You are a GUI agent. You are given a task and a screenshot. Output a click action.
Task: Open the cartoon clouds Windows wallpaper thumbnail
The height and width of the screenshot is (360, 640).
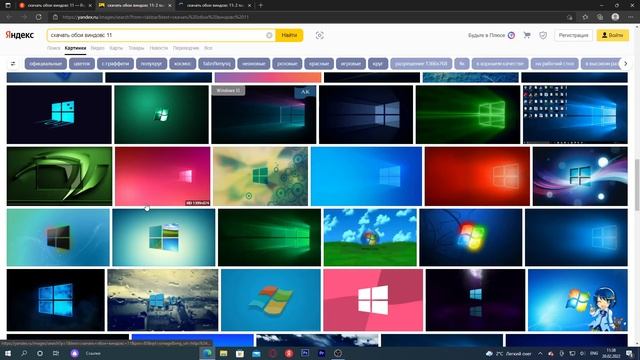[x=370, y=238]
